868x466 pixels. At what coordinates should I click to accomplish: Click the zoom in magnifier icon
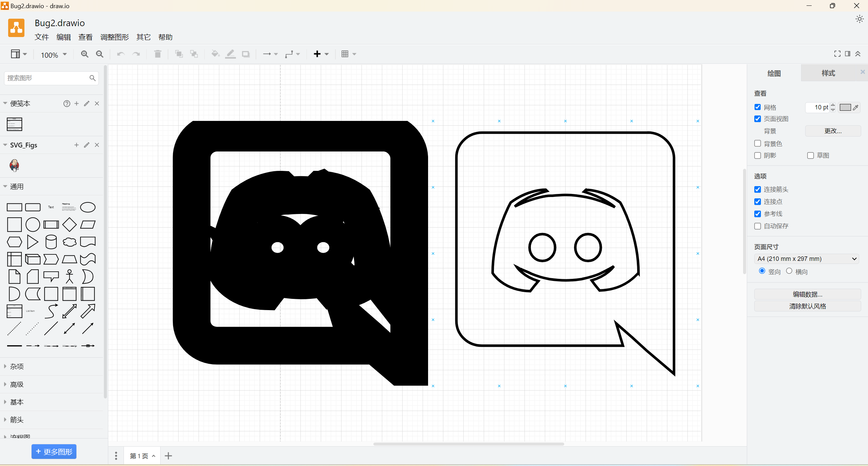coord(85,54)
